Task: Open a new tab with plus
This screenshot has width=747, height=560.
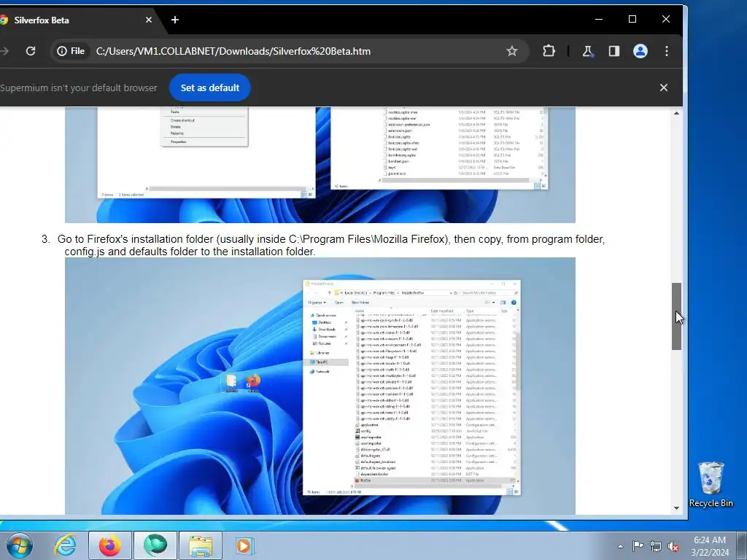Action: pos(175,20)
